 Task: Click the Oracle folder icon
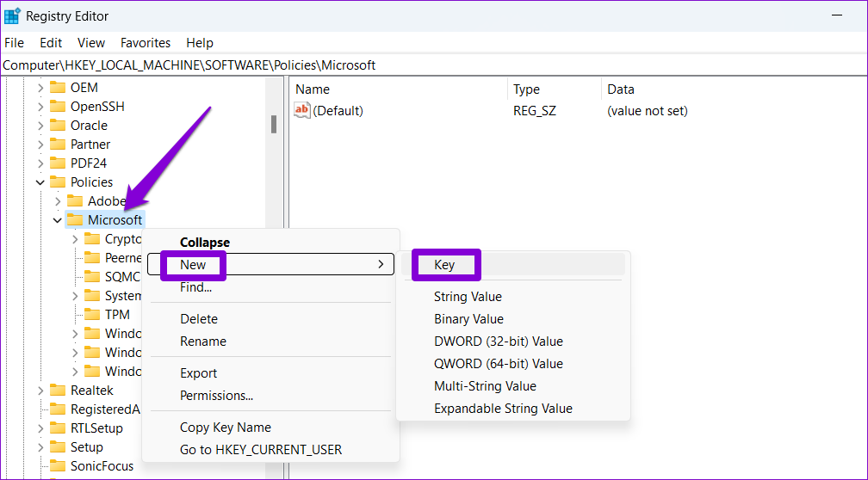coord(58,126)
